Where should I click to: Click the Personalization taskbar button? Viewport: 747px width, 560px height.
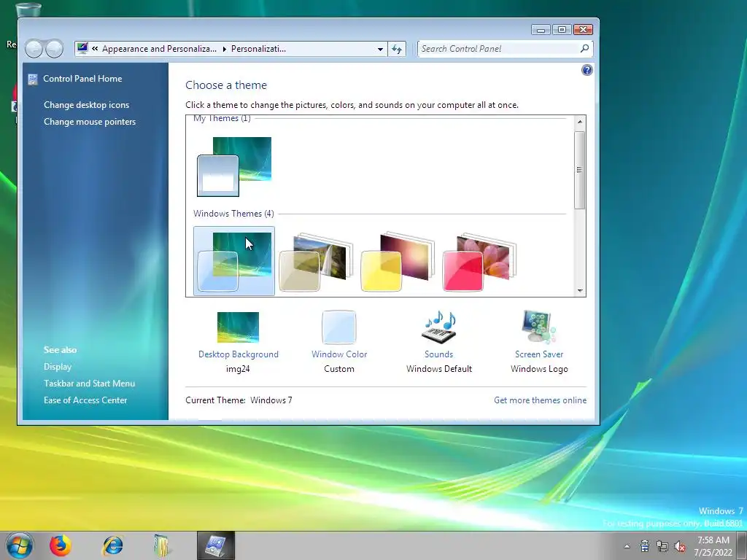point(216,545)
